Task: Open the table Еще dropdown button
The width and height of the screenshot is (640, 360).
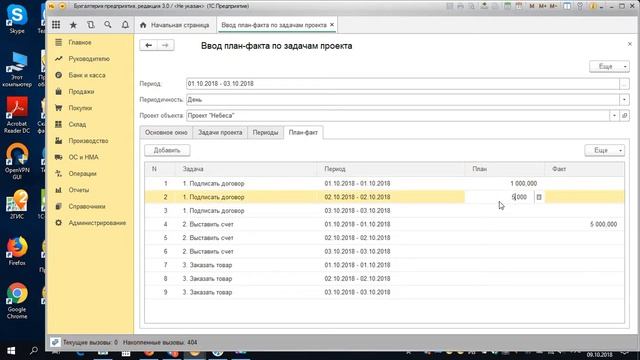Action: pyautogui.click(x=604, y=150)
